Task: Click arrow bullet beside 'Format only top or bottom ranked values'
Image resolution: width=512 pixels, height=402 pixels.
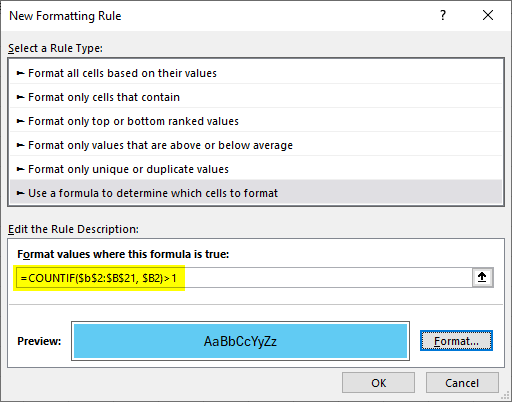Action: [x=20, y=121]
